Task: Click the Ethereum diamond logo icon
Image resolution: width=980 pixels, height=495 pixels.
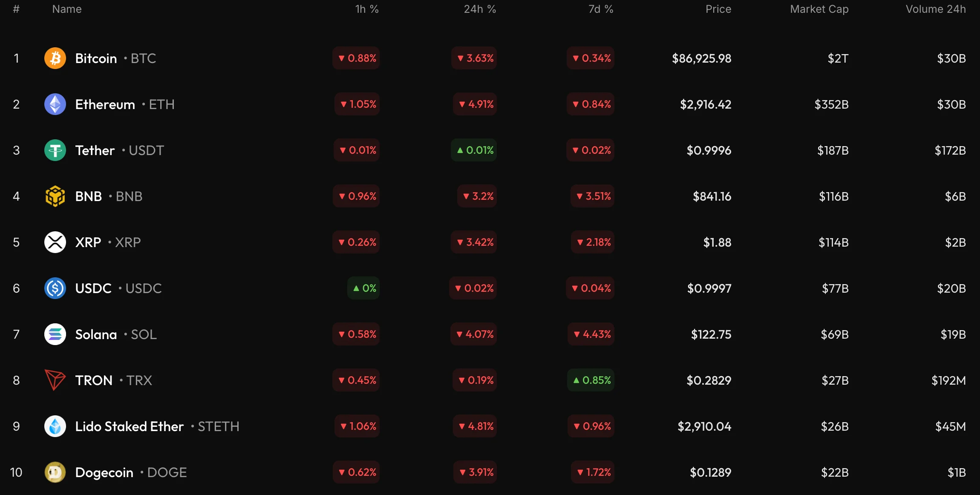Action: click(55, 104)
